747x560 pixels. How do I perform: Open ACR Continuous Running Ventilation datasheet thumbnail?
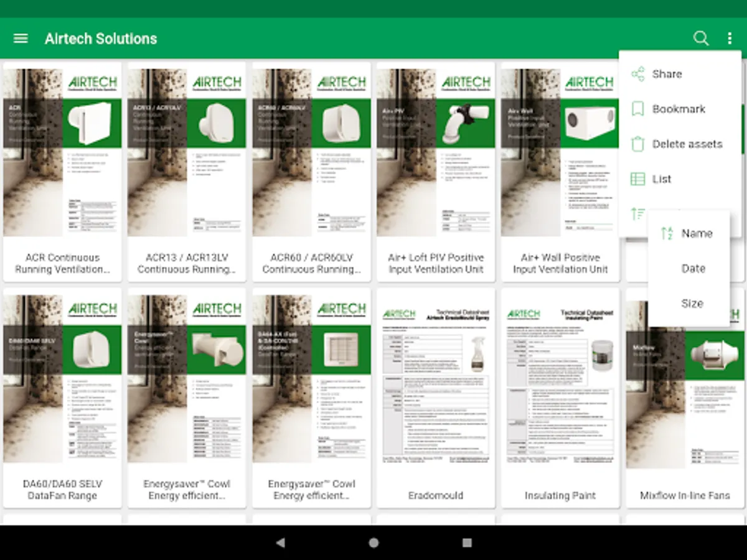[62, 152]
